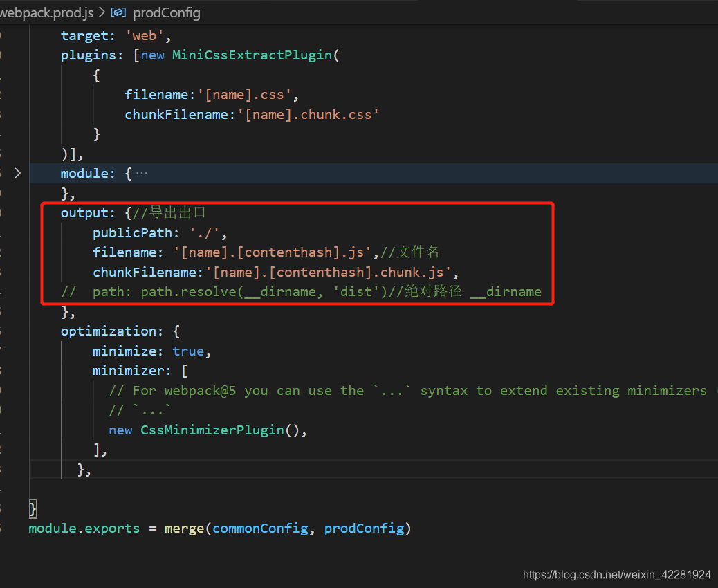
Task: Click '[name].[contenthash].chunk.js' string
Action: click(329, 273)
